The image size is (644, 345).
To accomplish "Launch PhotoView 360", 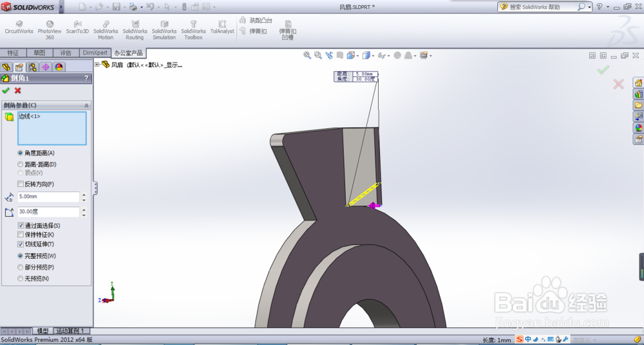I will pyautogui.click(x=50, y=30).
